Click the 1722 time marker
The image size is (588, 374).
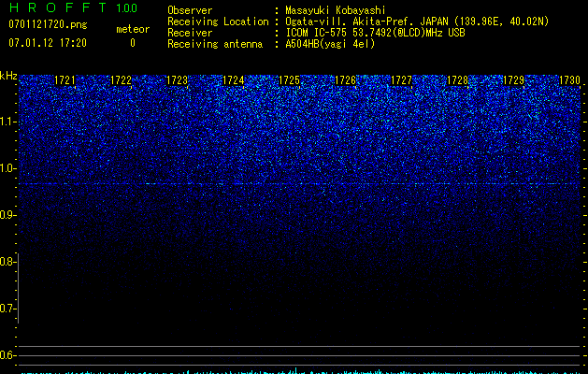[x=121, y=80]
